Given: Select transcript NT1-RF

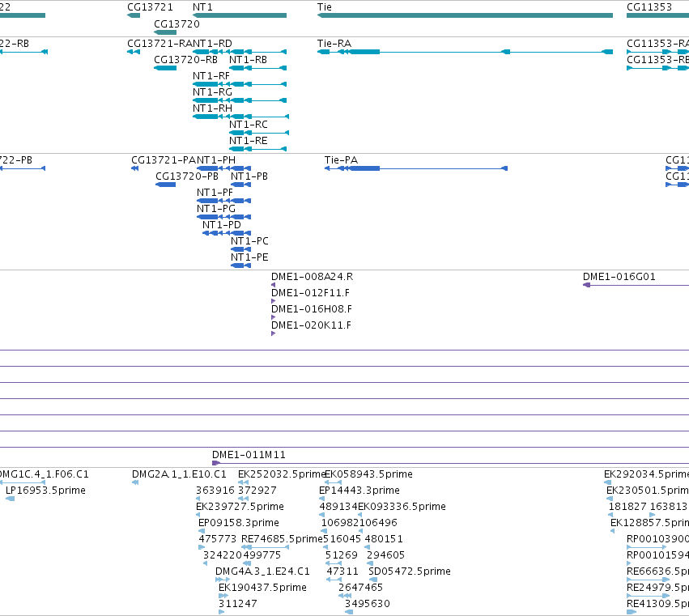Looking at the screenshot, I should [x=240, y=84].
